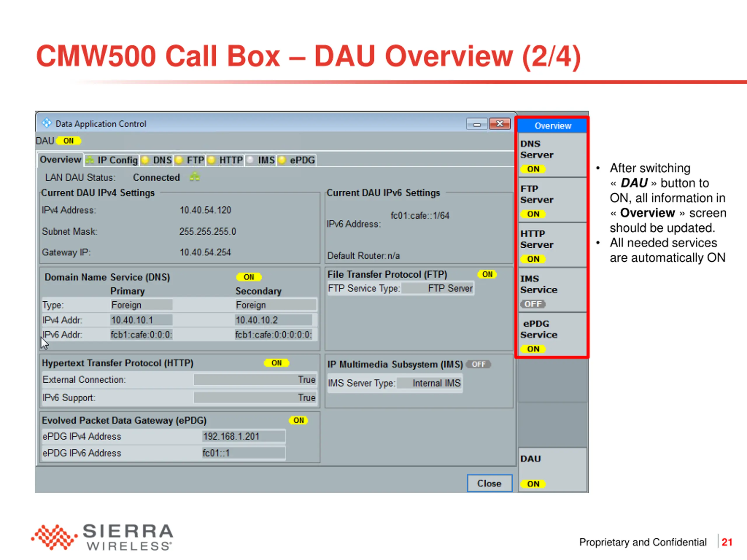The width and height of the screenshot is (747, 560).
Task: Toggle IMS Service OFF softkey in sidebar
Action: (x=552, y=290)
